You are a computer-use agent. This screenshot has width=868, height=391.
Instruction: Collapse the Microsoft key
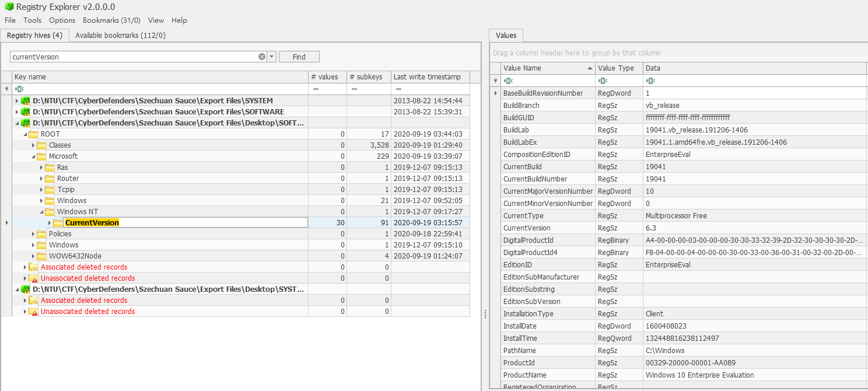(33, 156)
